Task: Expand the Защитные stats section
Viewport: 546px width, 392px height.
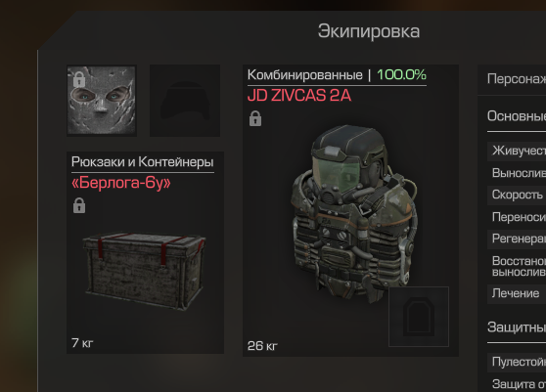Action: [x=517, y=327]
